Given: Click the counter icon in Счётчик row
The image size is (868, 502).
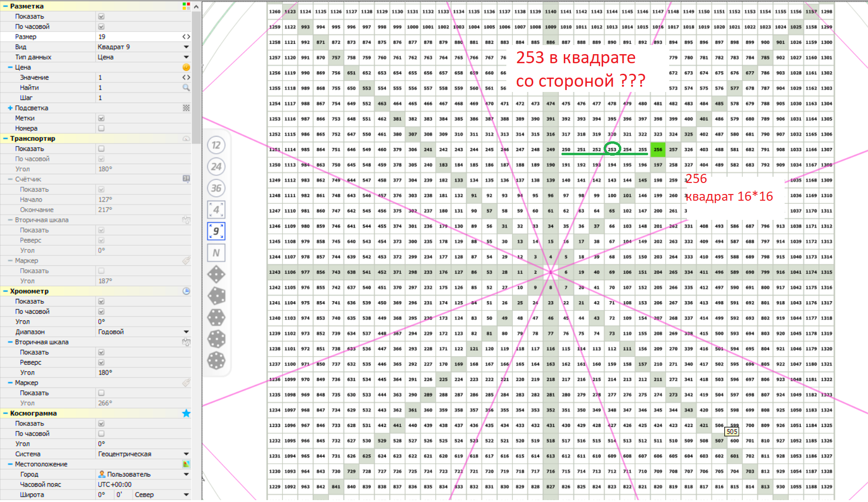Looking at the screenshot, I should pyautogui.click(x=186, y=179).
